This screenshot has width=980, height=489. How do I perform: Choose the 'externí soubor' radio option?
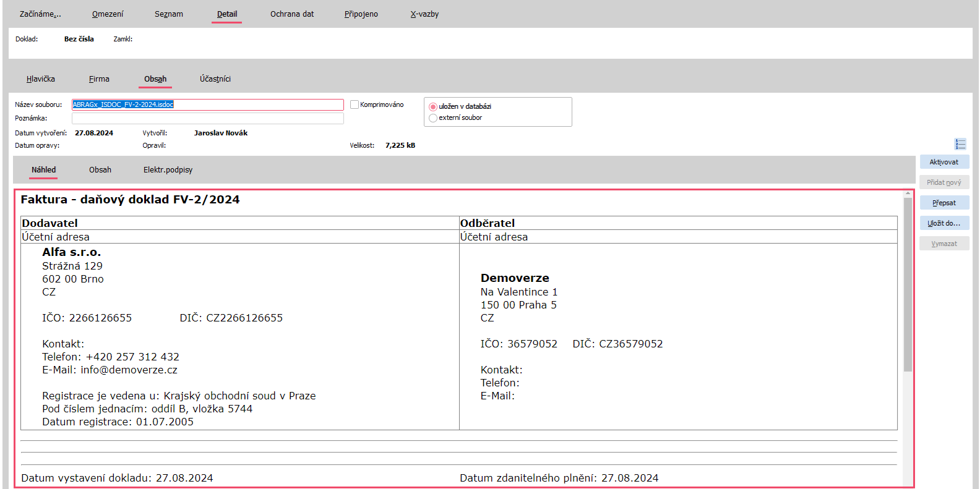pyautogui.click(x=433, y=118)
